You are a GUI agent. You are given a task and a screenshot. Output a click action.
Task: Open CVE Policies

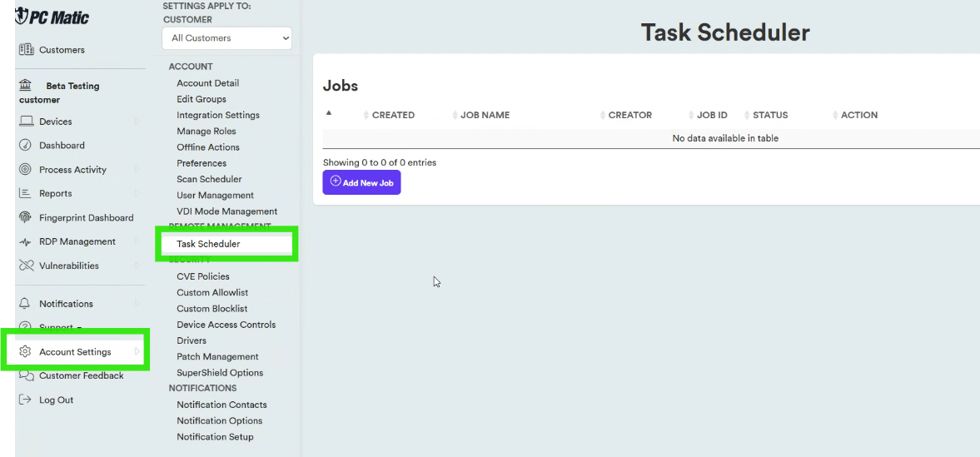tap(203, 276)
